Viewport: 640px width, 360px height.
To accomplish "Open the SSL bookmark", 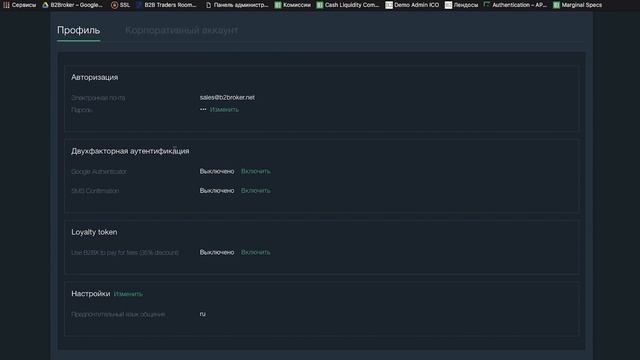I will [x=120, y=5].
